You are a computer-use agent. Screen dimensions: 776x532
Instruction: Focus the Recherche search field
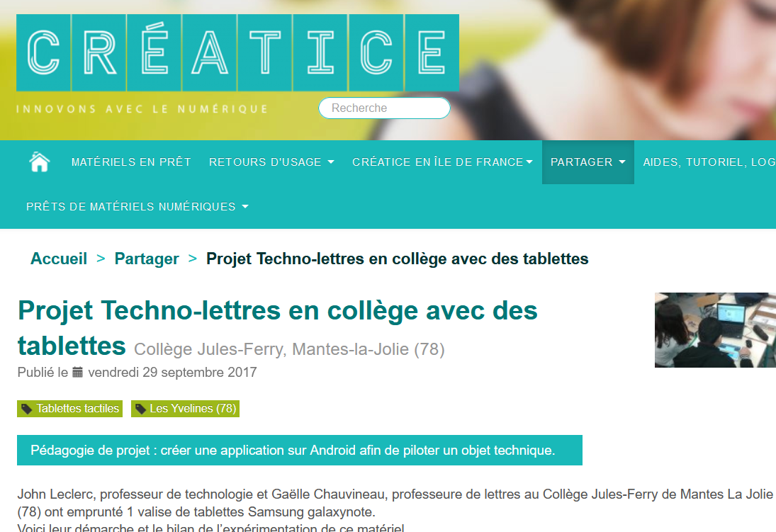(384, 108)
